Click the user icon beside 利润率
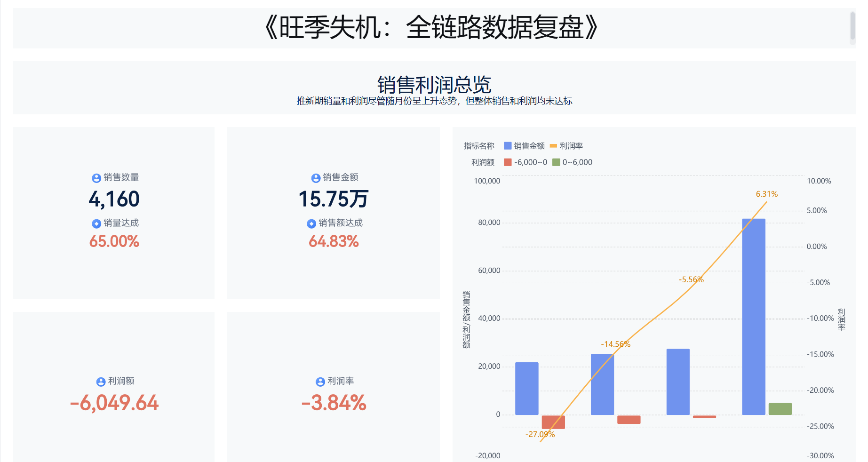This screenshot has height=462, width=868. (320, 382)
